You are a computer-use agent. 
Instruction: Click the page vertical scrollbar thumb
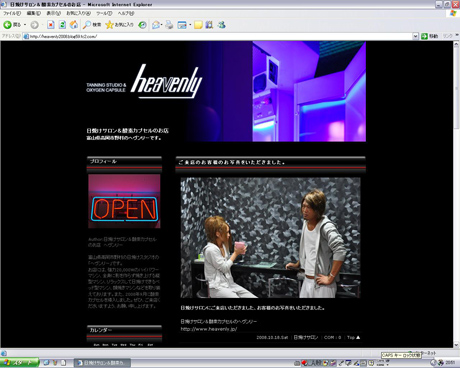456,88
